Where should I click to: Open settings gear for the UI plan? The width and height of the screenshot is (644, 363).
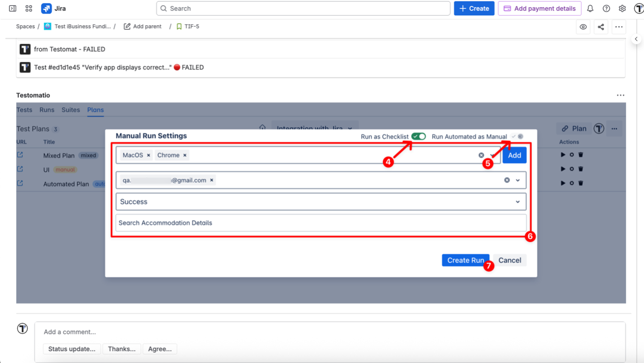point(572,169)
